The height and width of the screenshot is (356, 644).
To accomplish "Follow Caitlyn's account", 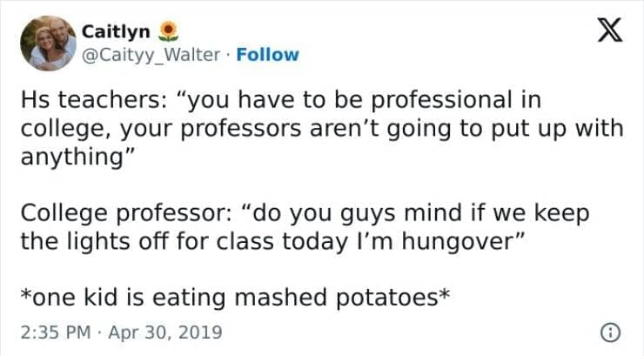I will tap(269, 54).
